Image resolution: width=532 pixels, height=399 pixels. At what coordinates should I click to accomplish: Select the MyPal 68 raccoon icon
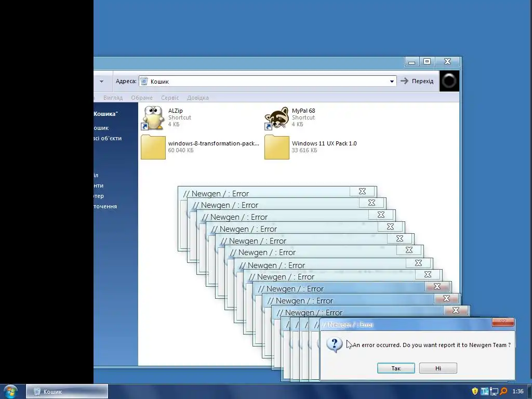tap(276, 118)
